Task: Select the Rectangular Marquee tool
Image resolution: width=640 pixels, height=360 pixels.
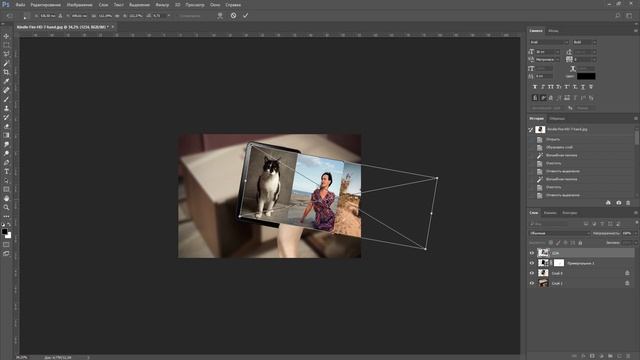Action: (6, 45)
